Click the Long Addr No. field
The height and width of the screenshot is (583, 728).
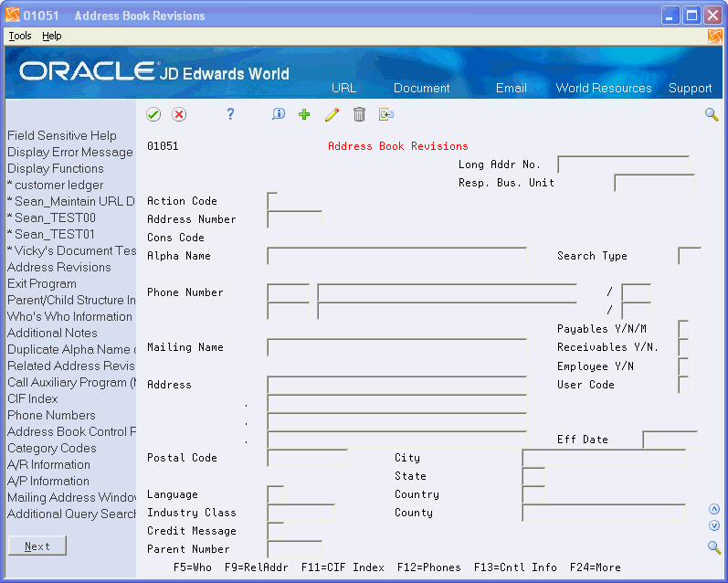(623, 164)
